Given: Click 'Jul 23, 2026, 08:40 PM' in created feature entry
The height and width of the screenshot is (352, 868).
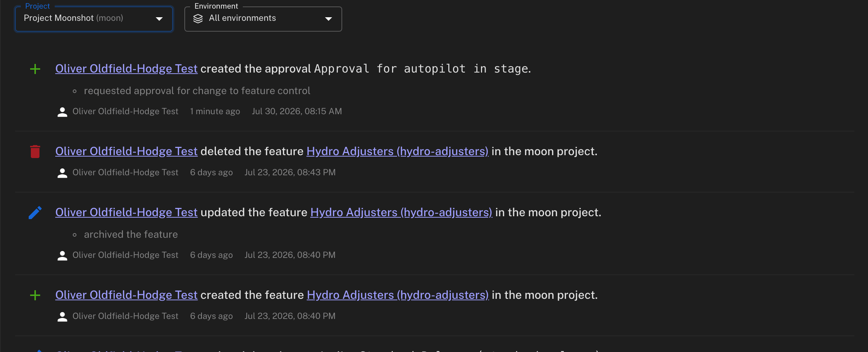Looking at the screenshot, I should (x=290, y=316).
